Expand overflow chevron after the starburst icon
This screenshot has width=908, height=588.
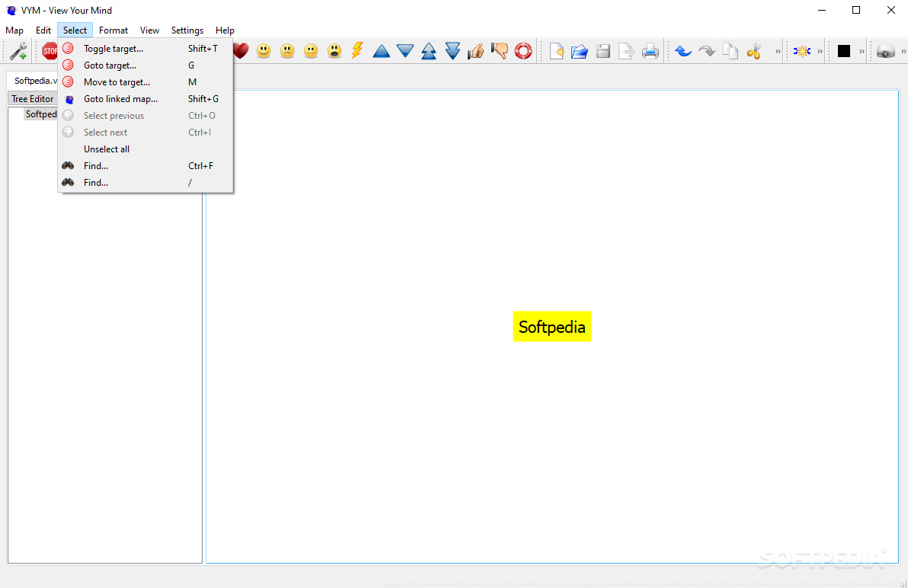[x=820, y=52]
